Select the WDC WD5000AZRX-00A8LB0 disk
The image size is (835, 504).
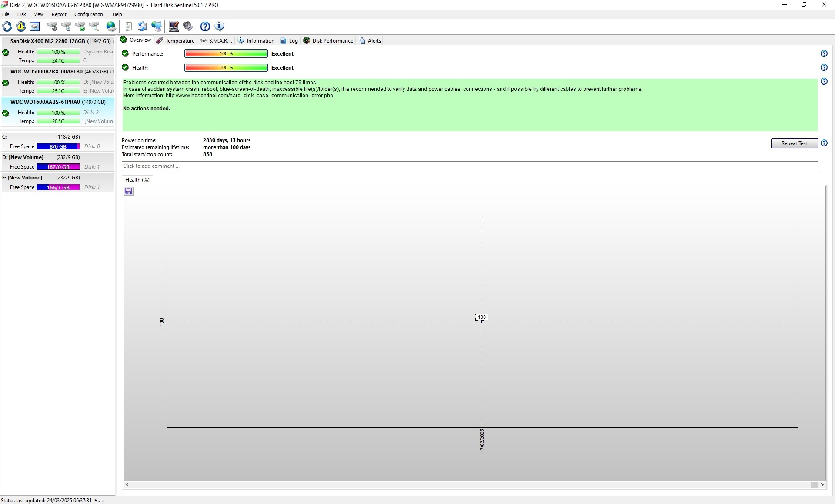click(x=58, y=81)
